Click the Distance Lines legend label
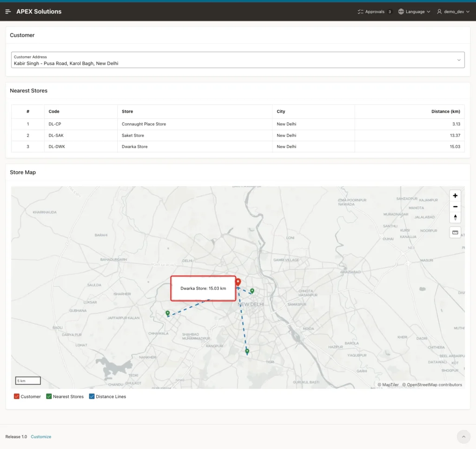Screen dimensions: 476x449 click(111, 396)
